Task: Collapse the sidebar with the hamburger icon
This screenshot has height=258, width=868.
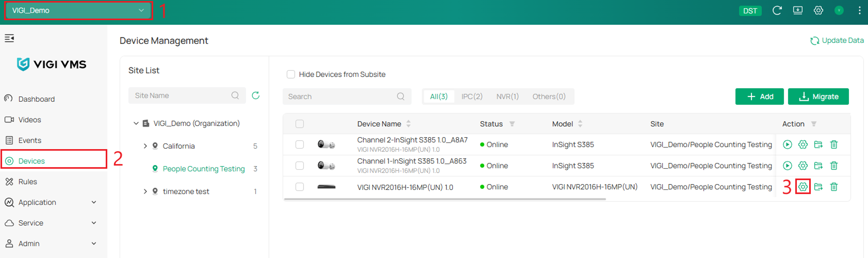Action: pyautogui.click(x=10, y=38)
